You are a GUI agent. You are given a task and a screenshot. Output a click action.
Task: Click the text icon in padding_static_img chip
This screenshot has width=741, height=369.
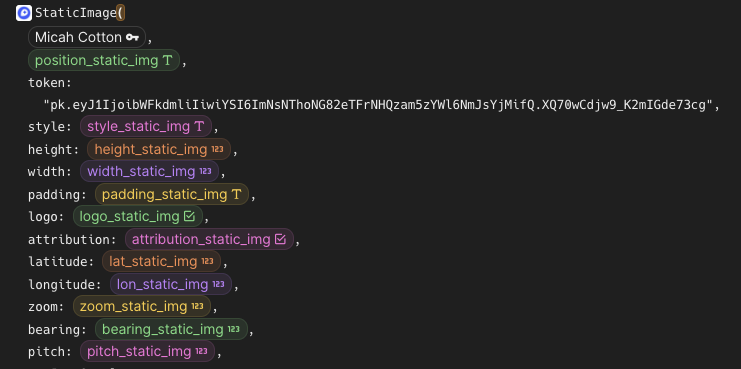(x=237, y=194)
